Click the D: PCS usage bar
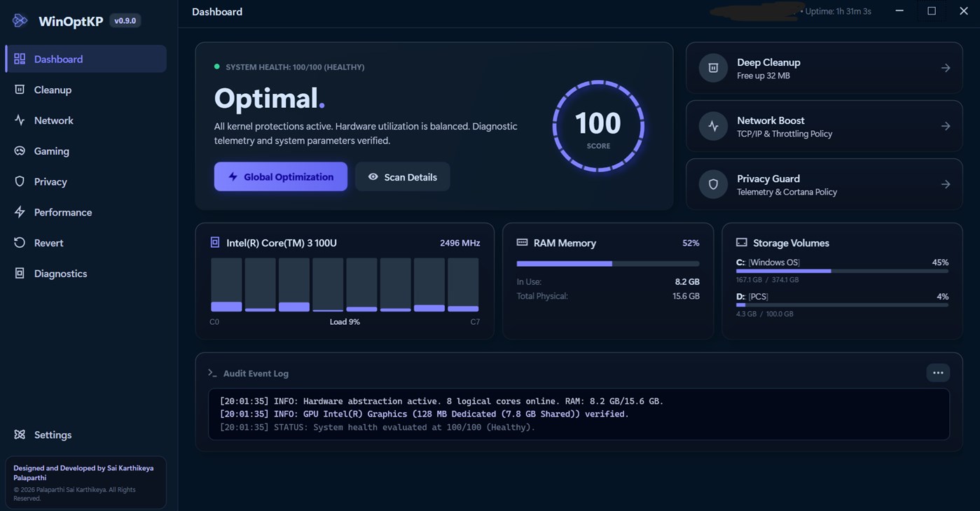 coord(842,304)
